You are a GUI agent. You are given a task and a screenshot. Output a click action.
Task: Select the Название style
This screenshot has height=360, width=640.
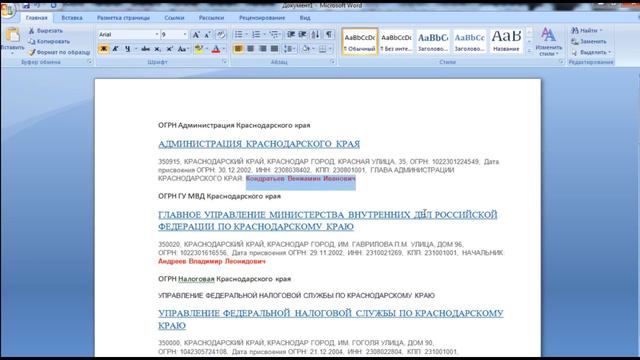tap(506, 42)
